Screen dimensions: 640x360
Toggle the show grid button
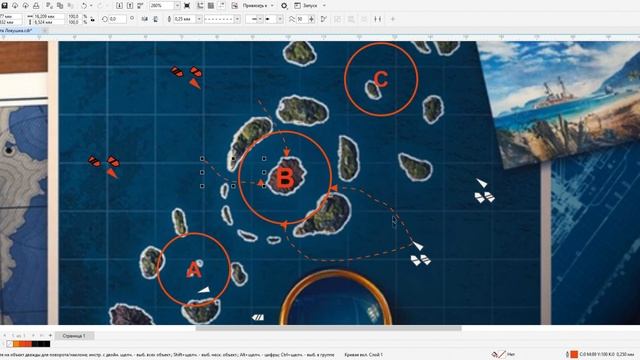(211, 6)
